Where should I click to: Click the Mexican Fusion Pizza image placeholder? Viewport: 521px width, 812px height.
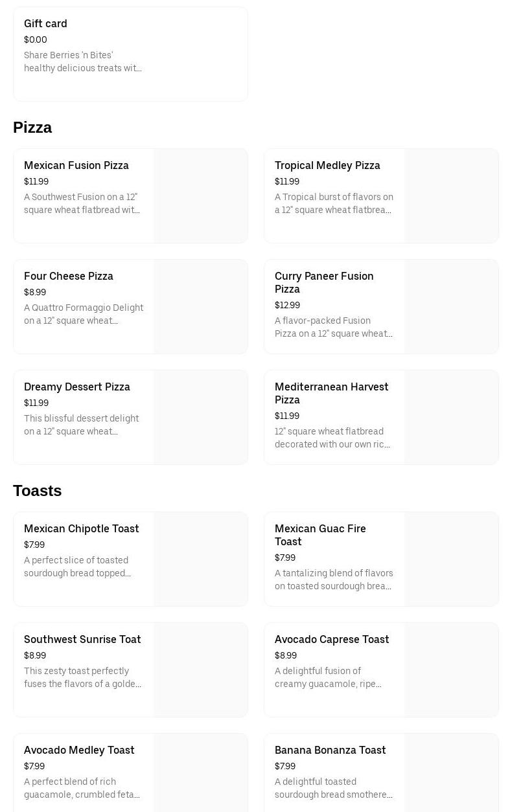tap(201, 196)
